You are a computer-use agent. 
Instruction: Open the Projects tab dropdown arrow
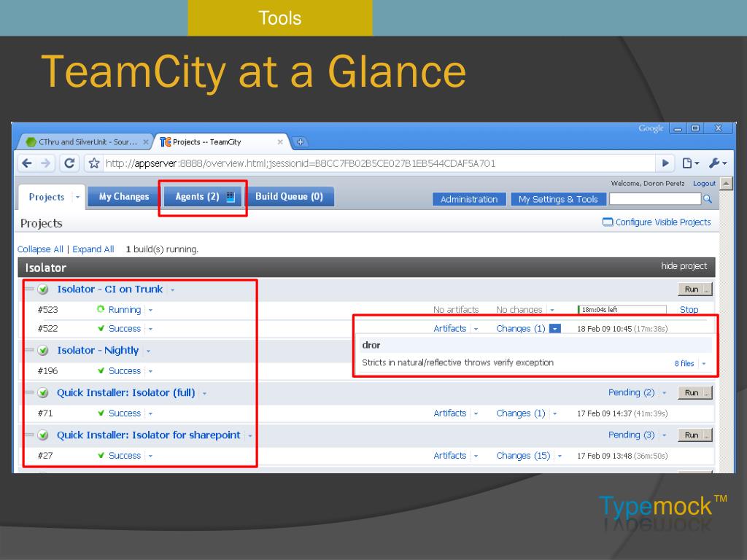pos(77,197)
